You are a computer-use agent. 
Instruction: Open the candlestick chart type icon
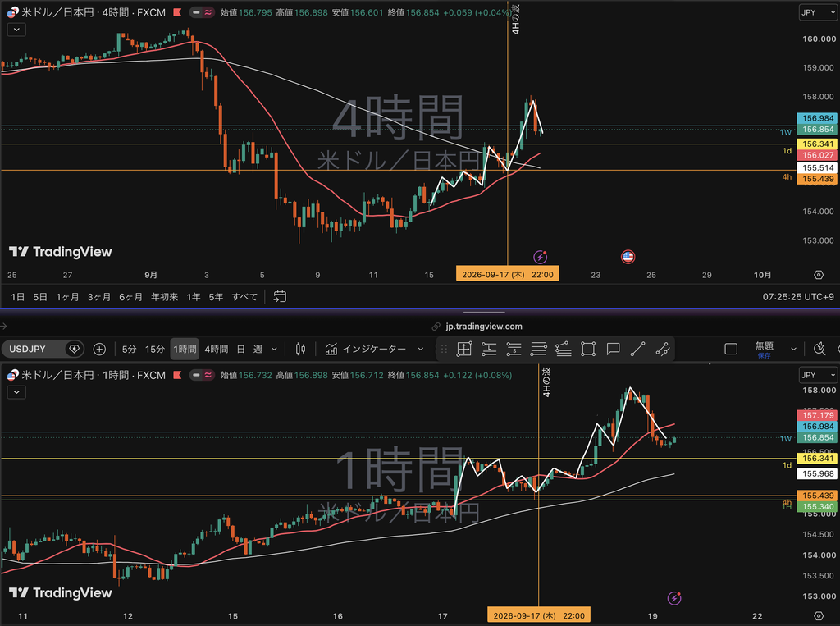click(300, 349)
